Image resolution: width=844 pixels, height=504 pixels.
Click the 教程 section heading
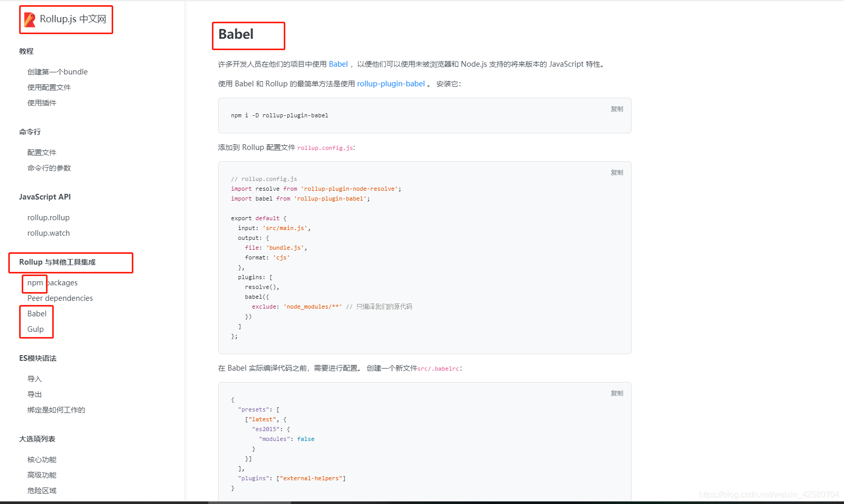pos(26,51)
